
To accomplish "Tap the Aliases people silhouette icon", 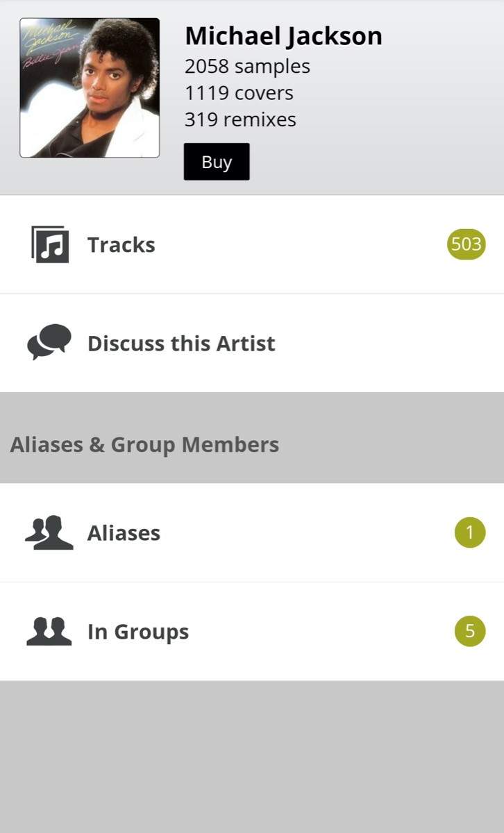I will pyautogui.click(x=49, y=533).
